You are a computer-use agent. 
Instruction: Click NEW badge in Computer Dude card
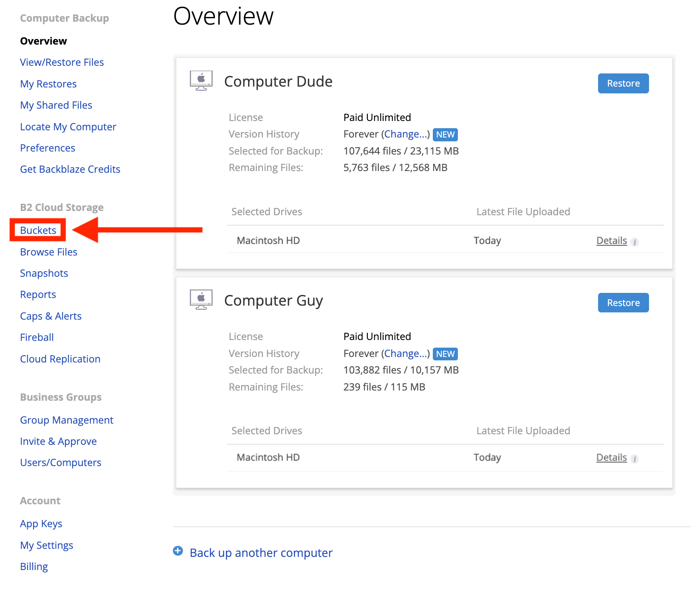point(445,135)
